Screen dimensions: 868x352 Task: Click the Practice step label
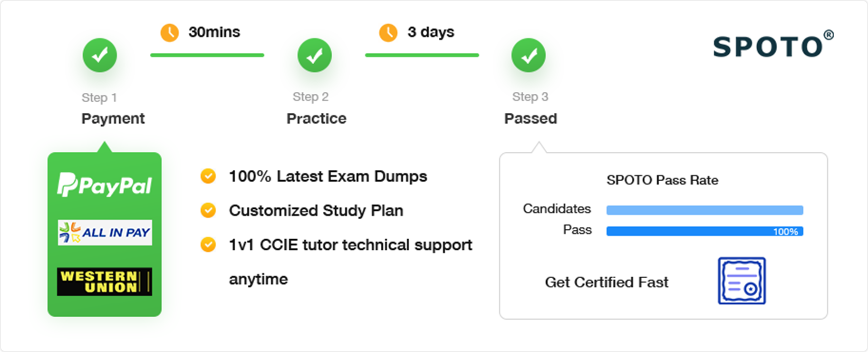tap(317, 118)
